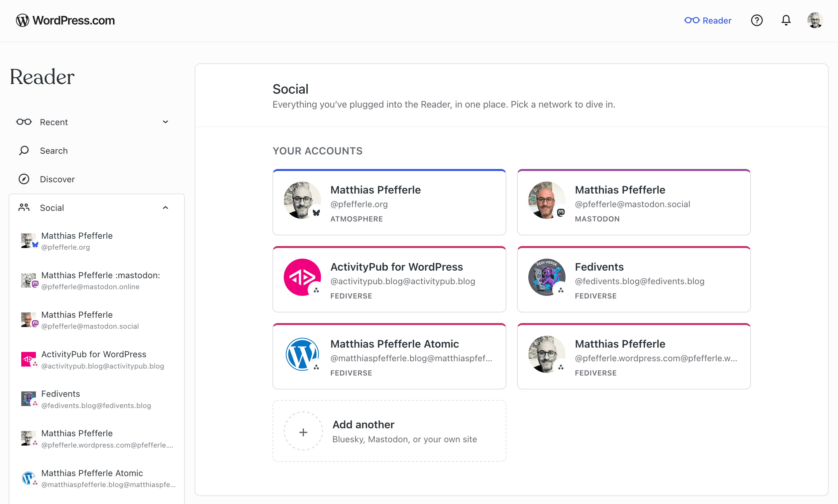
Task: Open Discover in sidebar
Action: (x=96, y=179)
